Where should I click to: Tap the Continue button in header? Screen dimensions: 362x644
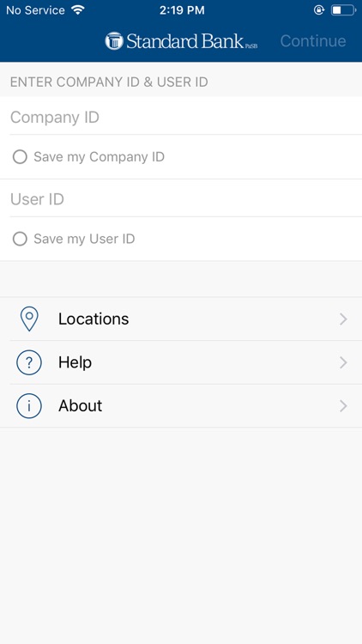[x=313, y=41]
